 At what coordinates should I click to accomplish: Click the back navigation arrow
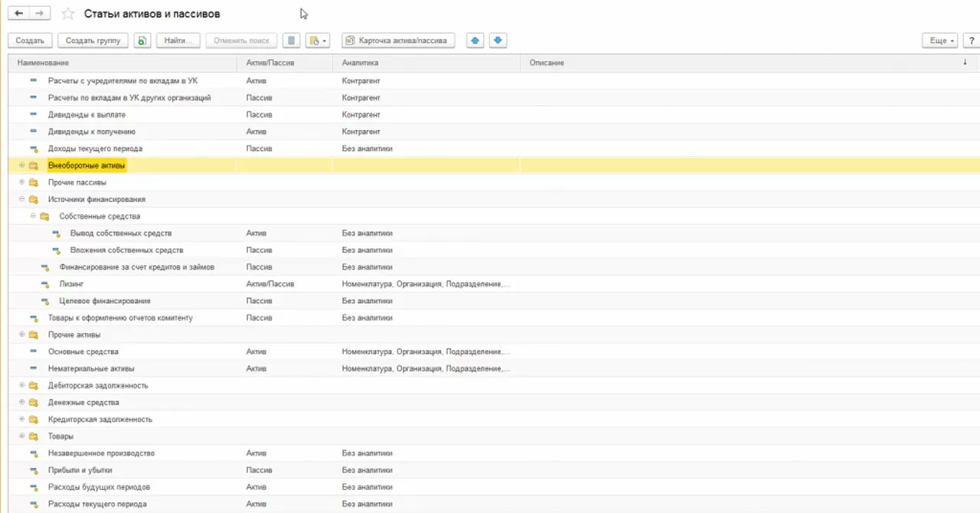pyautogui.click(x=19, y=14)
